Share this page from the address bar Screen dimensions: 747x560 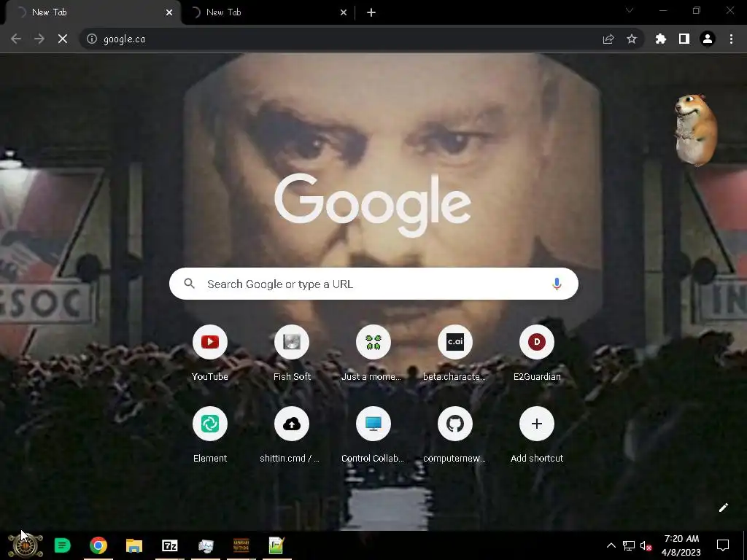[608, 39]
